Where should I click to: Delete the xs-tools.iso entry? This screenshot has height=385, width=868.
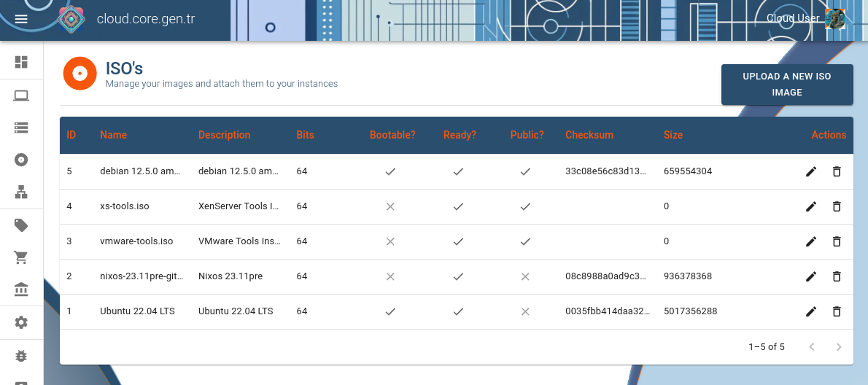point(837,206)
